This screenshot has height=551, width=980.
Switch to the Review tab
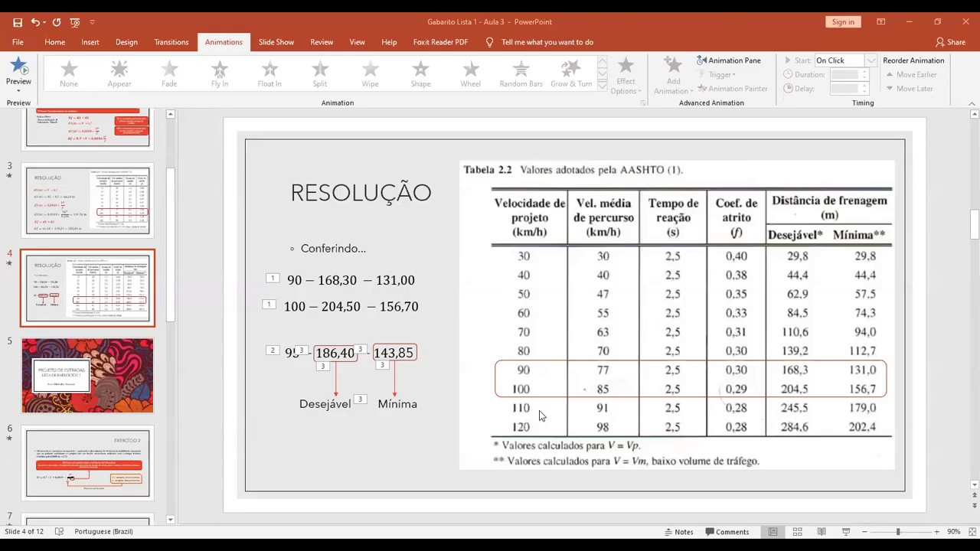pyautogui.click(x=322, y=42)
